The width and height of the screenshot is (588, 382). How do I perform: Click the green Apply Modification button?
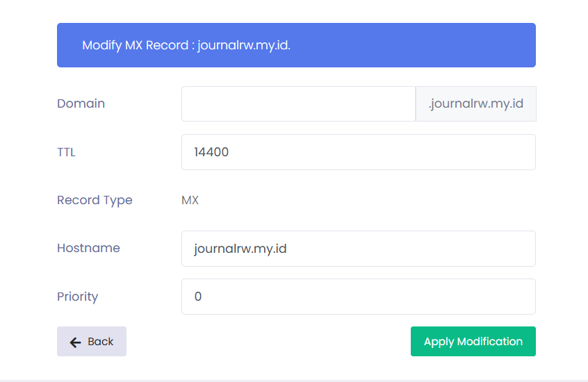click(x=473, y=341)
